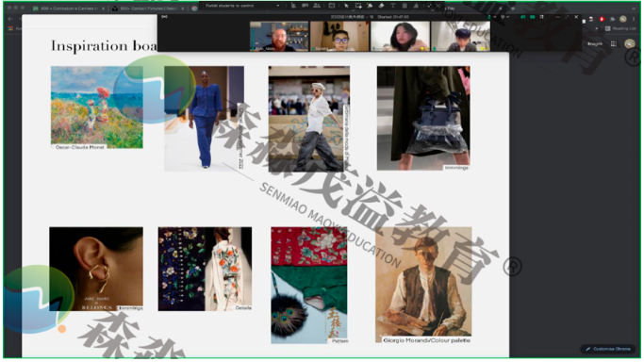Select the mouse pointer tool in annotation bar
Image resolution: width=644 pixels, height=362 pixels.
click(346, 6)
